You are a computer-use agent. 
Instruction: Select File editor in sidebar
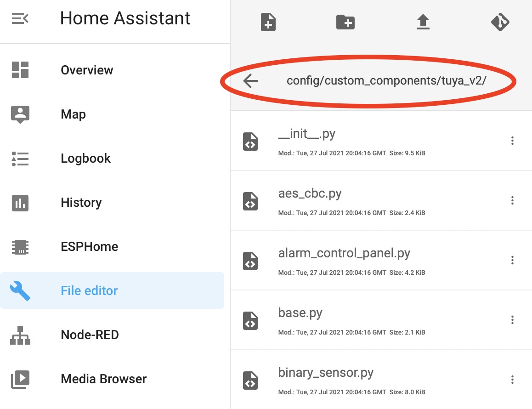[x=112, y=290]
